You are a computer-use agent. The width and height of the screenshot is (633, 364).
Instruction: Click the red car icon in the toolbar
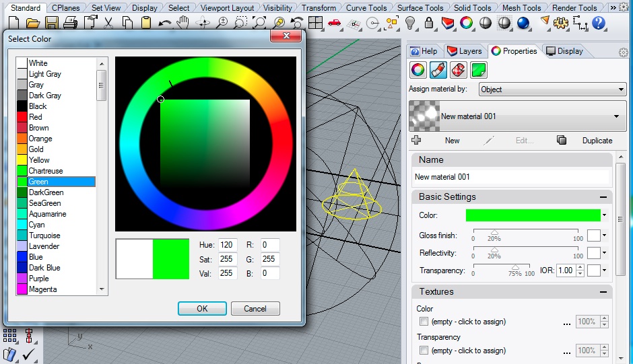tap(334, 23)
